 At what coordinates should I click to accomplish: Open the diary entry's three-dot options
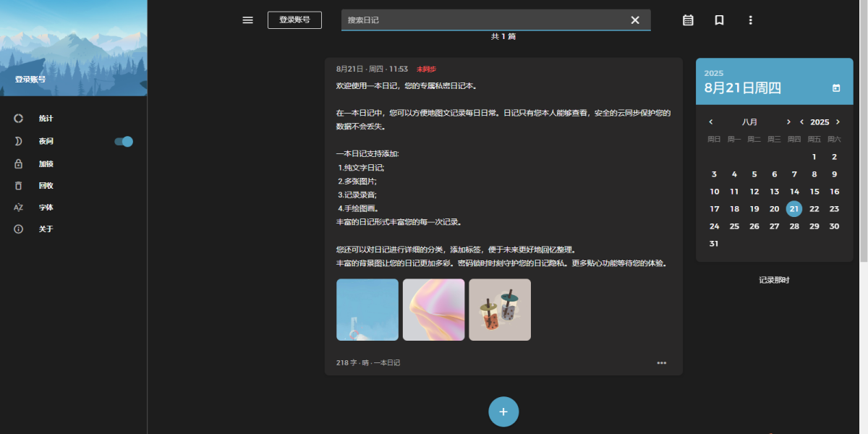pyautogui.click(x=661, y=363)
